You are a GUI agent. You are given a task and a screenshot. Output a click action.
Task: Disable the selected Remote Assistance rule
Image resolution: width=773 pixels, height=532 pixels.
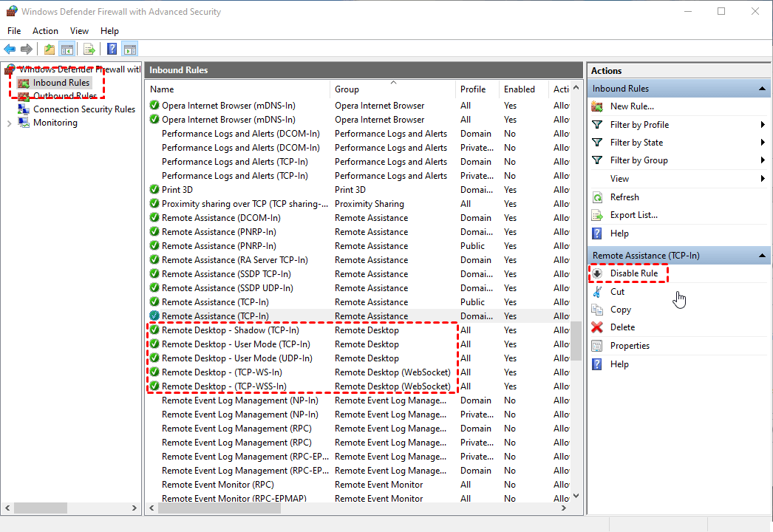[633, 273]
